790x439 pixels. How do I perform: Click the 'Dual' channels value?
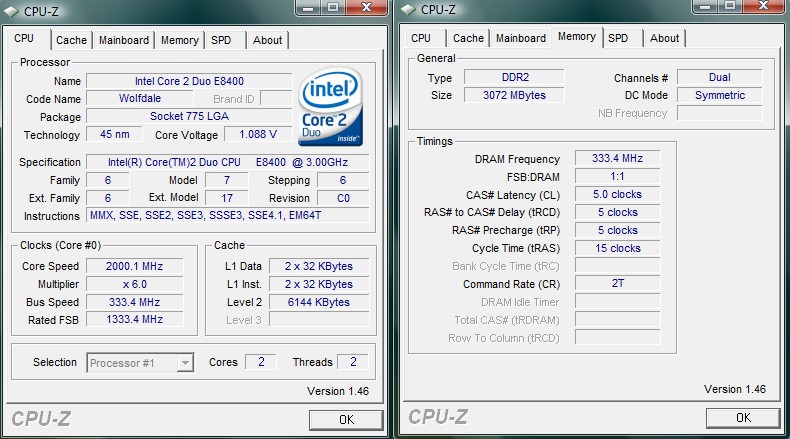coord(720,77)
